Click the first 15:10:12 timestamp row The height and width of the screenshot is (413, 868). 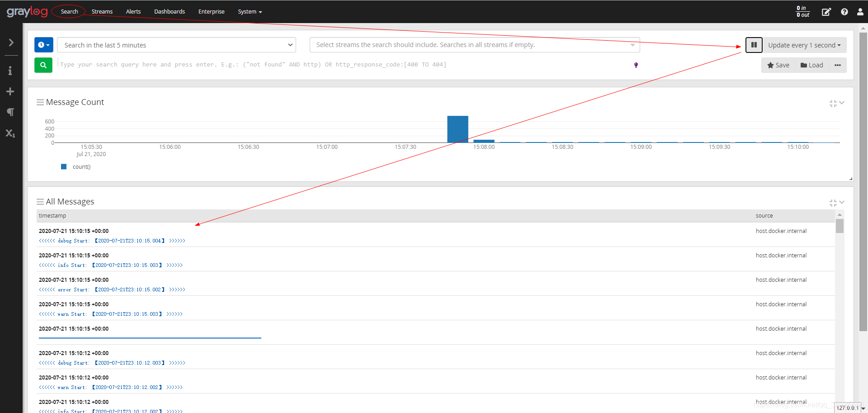pyautogui.click(x=74, y=353)
